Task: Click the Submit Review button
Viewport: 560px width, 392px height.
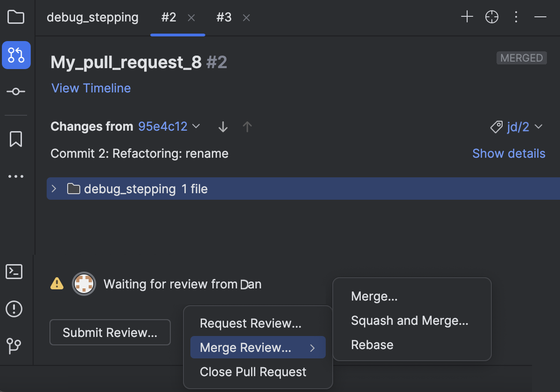Action: [x=110, y=332]
